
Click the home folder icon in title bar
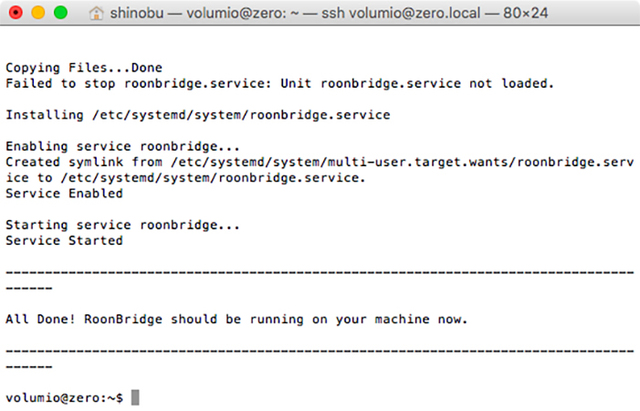coord(125,14)
